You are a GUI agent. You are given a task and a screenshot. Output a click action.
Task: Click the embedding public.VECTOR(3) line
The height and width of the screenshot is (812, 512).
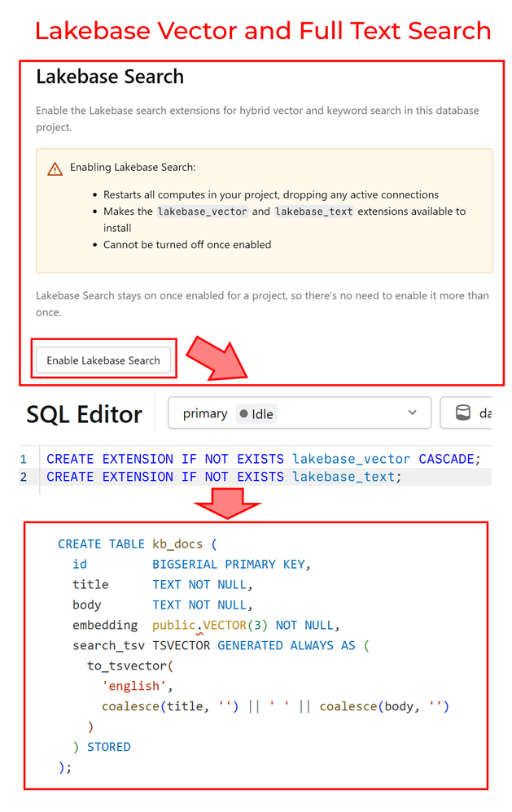click(x=206, y=625)
